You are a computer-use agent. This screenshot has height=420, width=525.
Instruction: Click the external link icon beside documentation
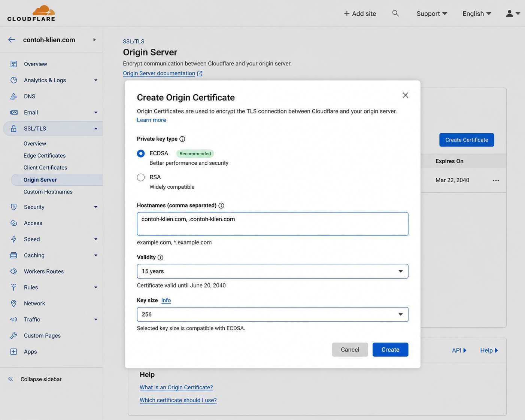200,74
